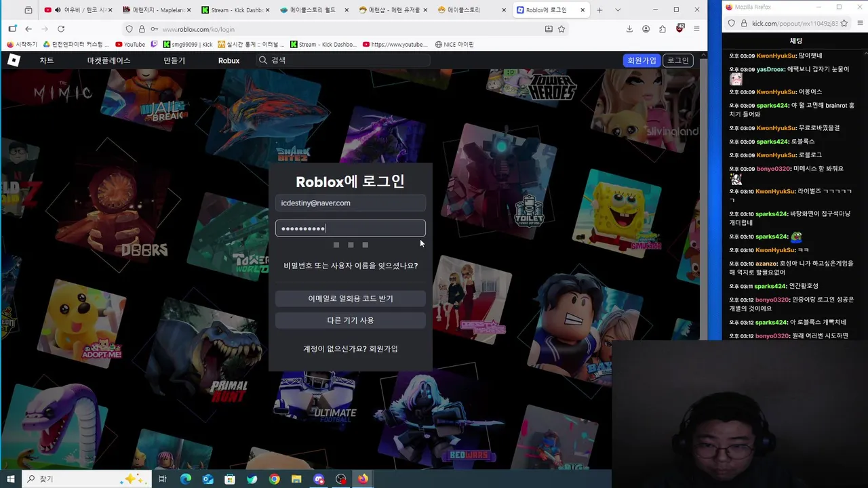Click username azanzo in Kick chat

[767, 264]
